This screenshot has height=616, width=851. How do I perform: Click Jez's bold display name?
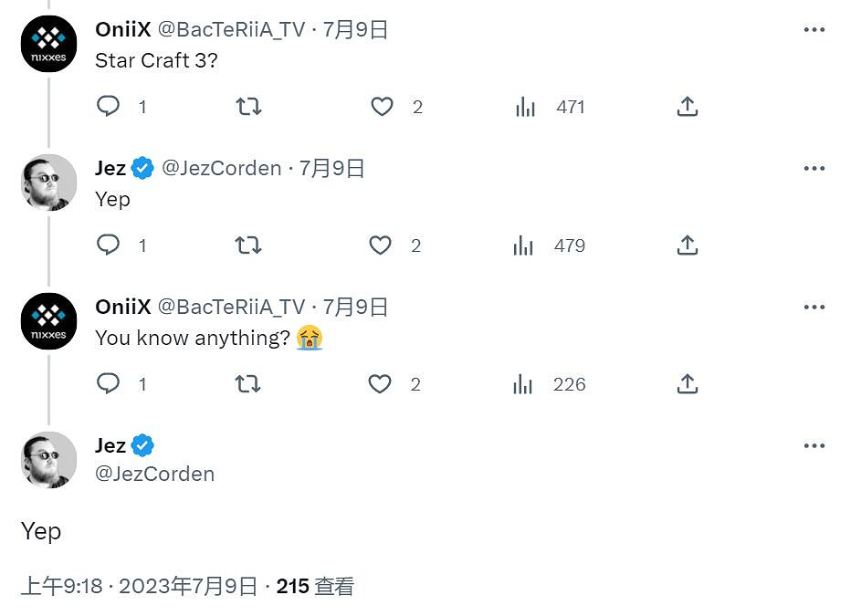(109, 444)
